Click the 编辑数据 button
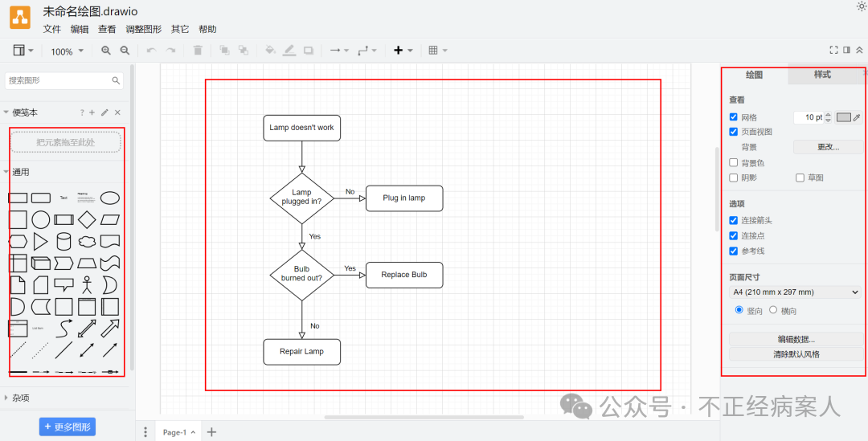The width and height of the screenshot is (868, 441). click(x=795, y=339)
